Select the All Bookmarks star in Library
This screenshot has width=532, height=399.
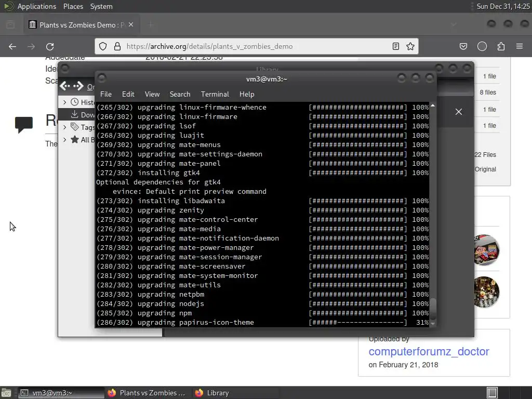[75, 139]
